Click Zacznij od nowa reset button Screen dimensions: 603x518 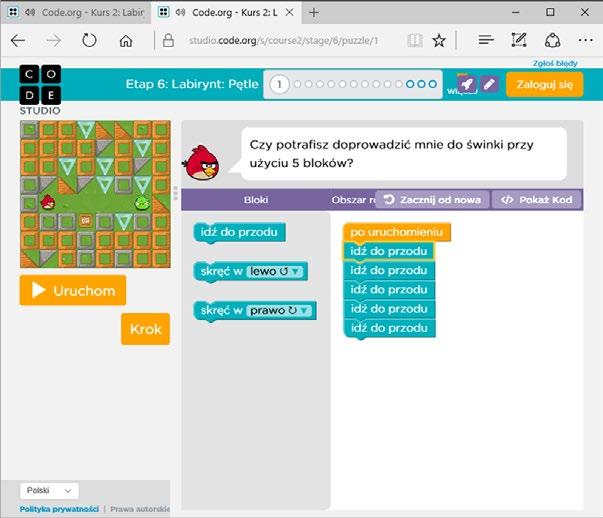[x=432, y=200]
